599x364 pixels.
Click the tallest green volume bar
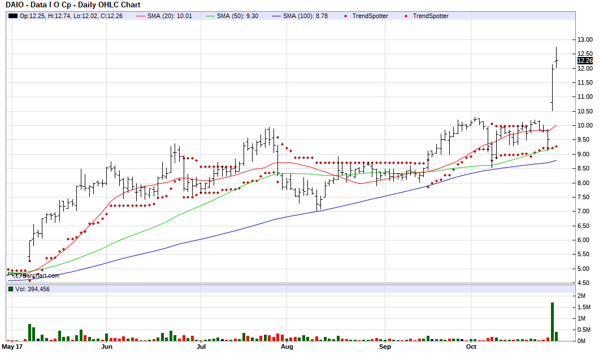point(553,322)
